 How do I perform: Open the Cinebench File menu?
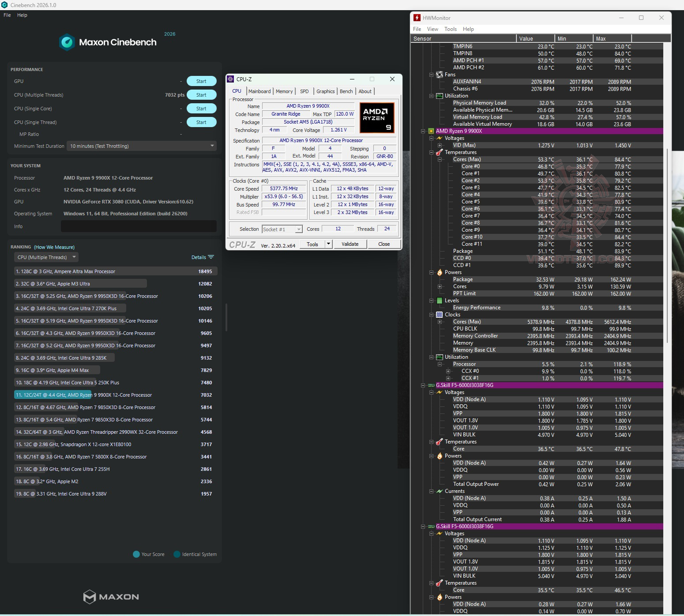pos(7,15)
